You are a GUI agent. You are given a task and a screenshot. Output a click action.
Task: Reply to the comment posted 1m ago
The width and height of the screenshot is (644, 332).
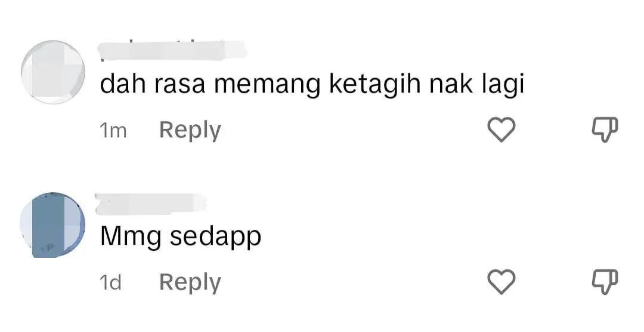[x=190, y=130]
